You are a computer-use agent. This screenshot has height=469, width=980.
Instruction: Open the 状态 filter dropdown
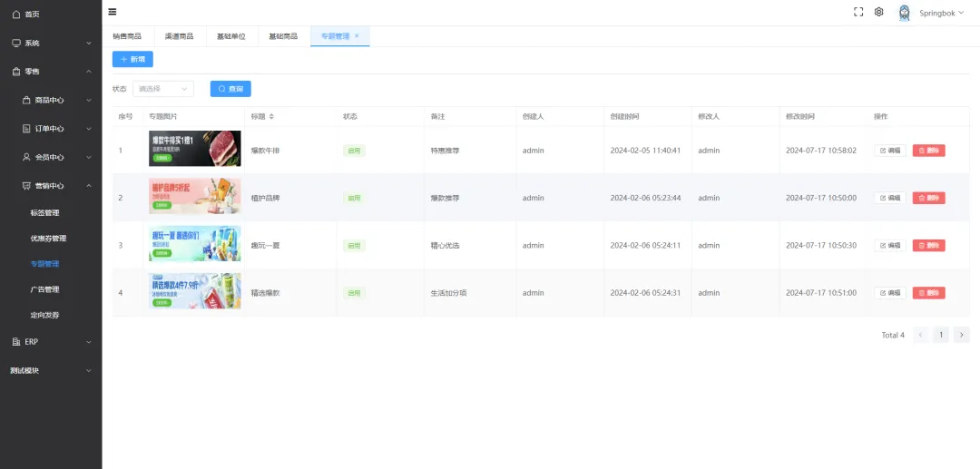163,89
